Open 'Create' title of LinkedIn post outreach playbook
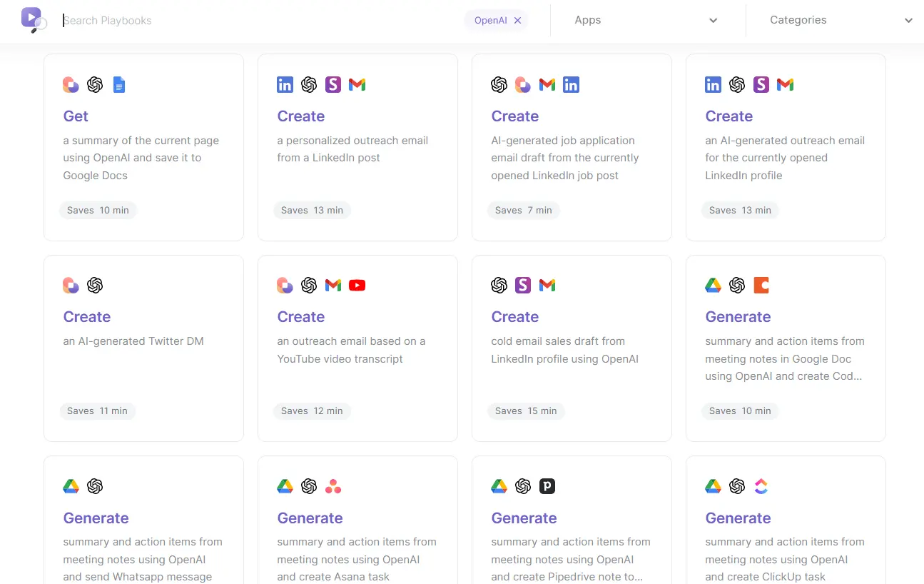Viewport: 924px width, 584px height. click(301, 116)
